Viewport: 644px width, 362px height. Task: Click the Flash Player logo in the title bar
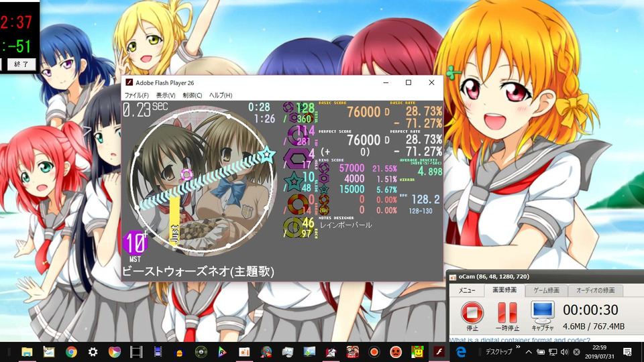pyautogui.click(x=129, y=82)
